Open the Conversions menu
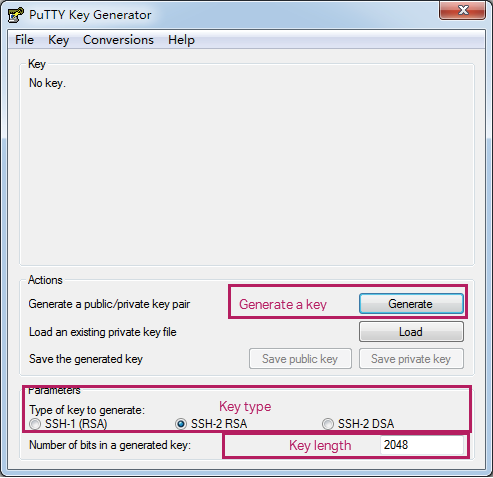This screenshot has height=478, width=493. click(118, 40)
